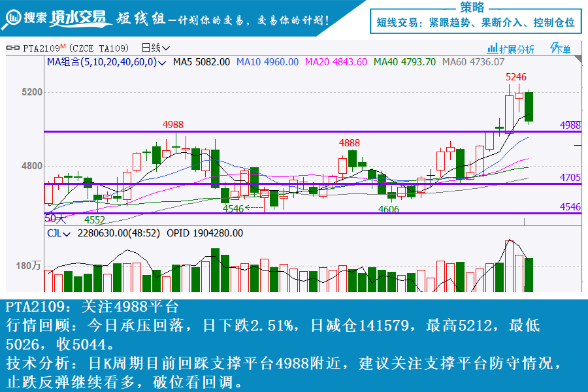Click the 4705 purple level label

point(570,177)
